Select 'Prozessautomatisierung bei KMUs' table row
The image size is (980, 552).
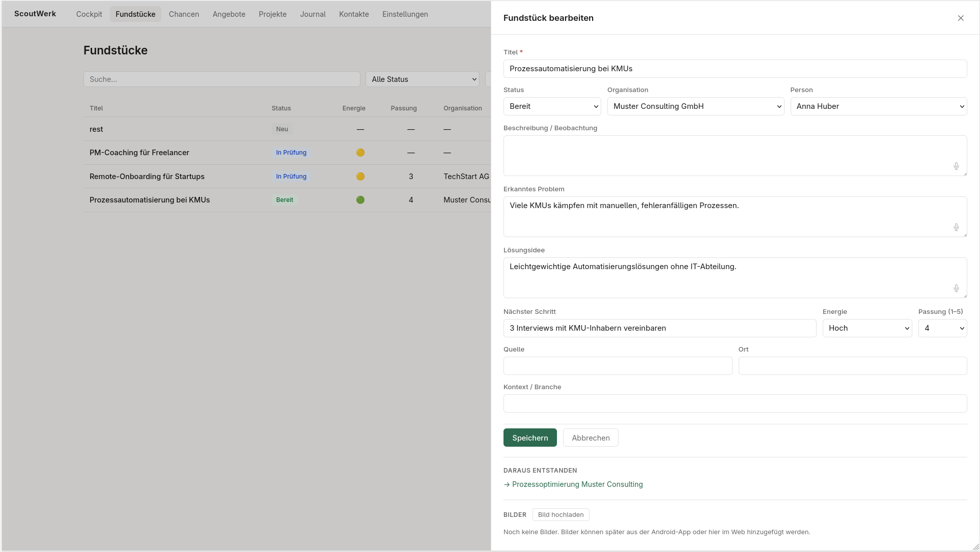click(287, 200)
